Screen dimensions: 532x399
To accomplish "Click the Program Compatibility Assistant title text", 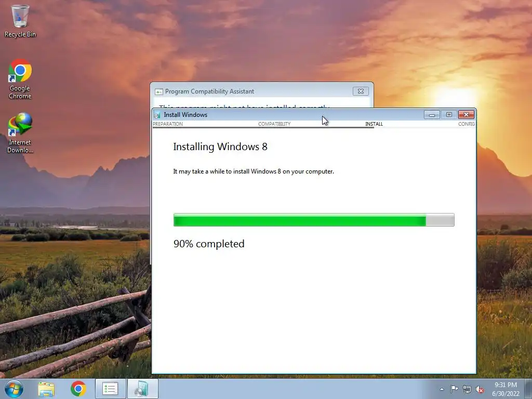I will [209, 91].
